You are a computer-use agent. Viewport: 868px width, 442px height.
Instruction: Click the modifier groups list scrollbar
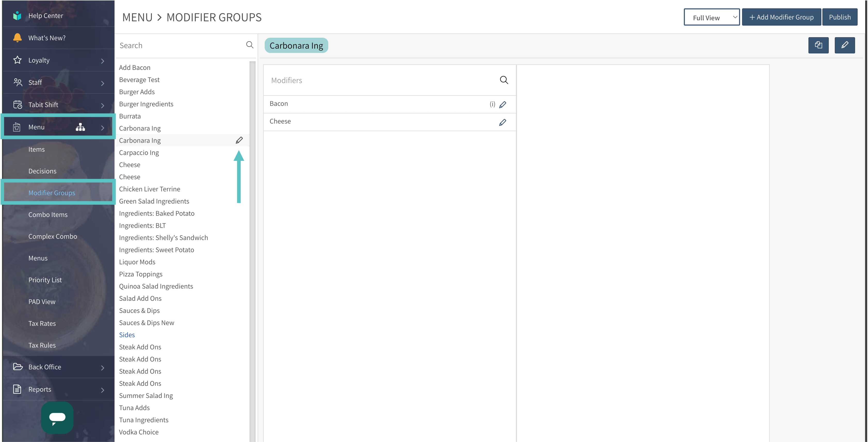pyautogui.click(x=252, y=251)
